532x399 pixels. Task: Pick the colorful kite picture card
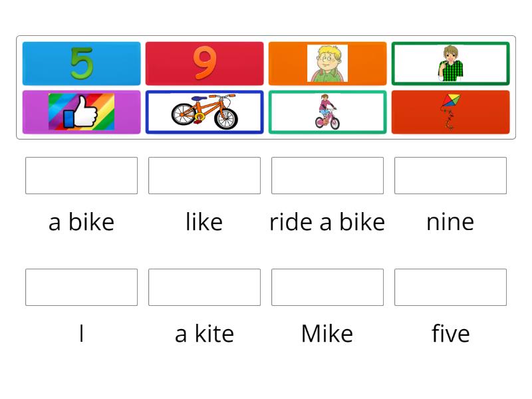coord(450,112)
